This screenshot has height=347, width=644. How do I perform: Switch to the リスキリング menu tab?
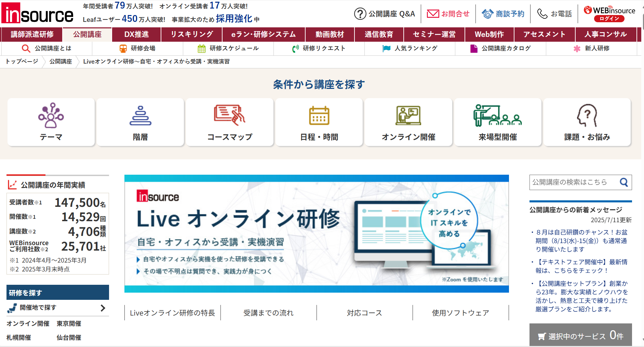(192, 34)
